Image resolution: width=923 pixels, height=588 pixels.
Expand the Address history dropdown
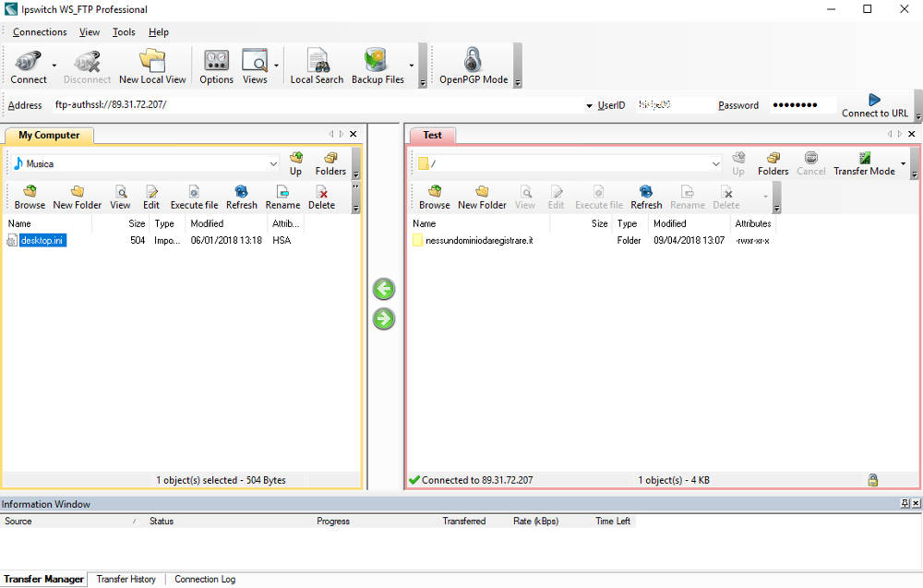pos(589,106)
